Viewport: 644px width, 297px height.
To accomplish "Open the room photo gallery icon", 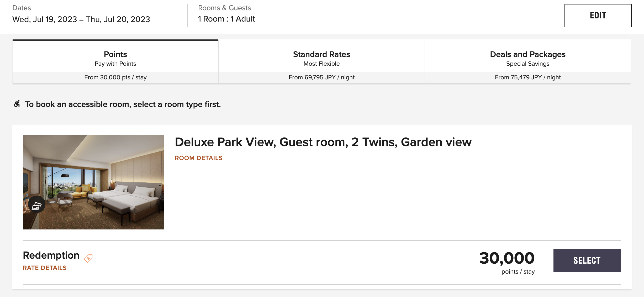I will tap(36, 204).
